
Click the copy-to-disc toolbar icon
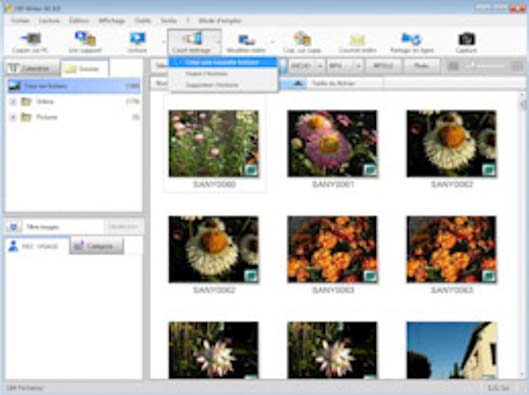pos(302,38)
